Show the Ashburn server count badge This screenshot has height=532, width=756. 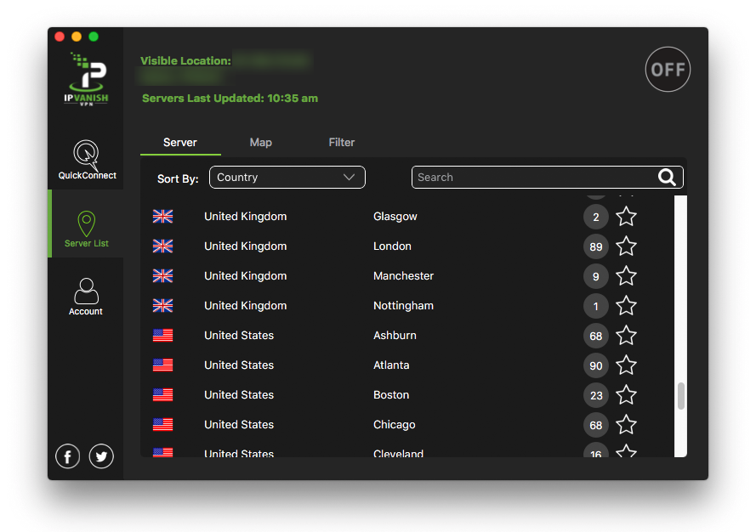pyautogui.click(x=596, y=336)
